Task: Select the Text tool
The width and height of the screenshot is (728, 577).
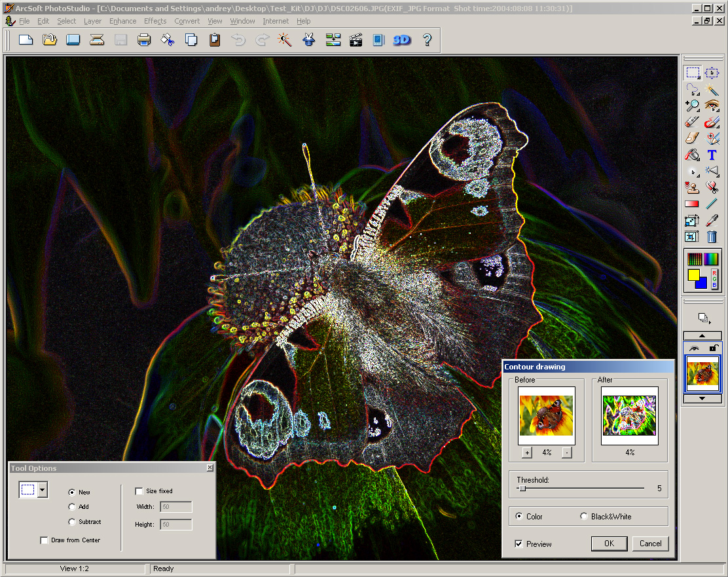Action: [x=712, y=155]
